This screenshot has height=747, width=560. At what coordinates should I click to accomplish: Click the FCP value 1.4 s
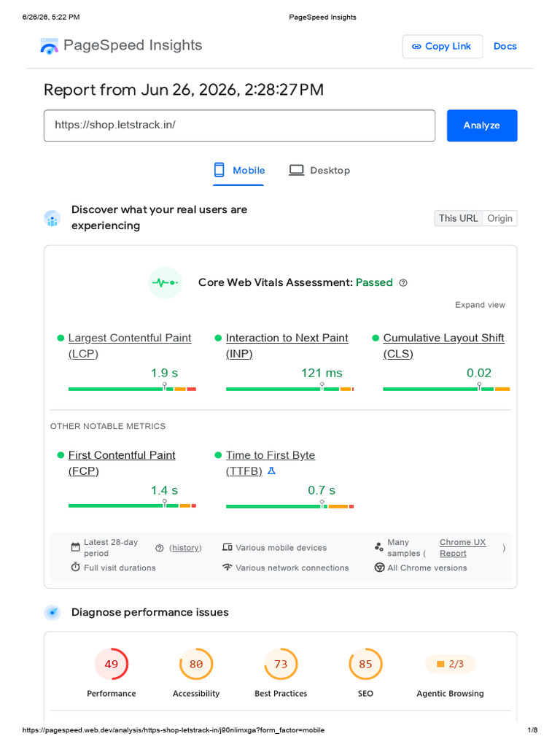click(x=164, y=490)
